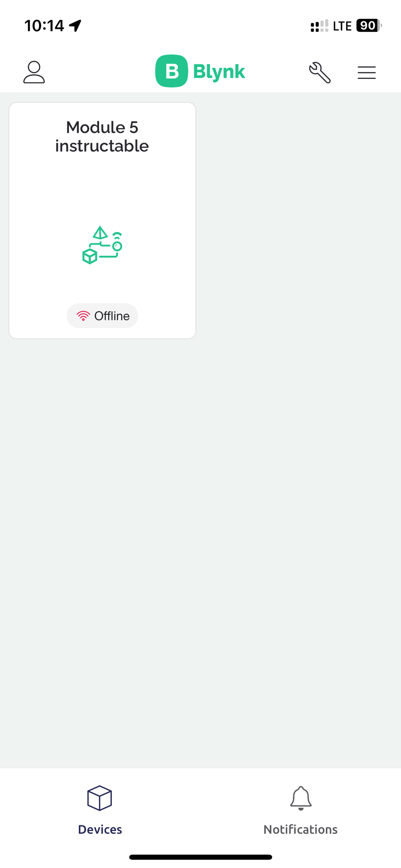Click the Blynk wordmark text
Viewport: 401px width, 868px height.
(x=219, y=72)
